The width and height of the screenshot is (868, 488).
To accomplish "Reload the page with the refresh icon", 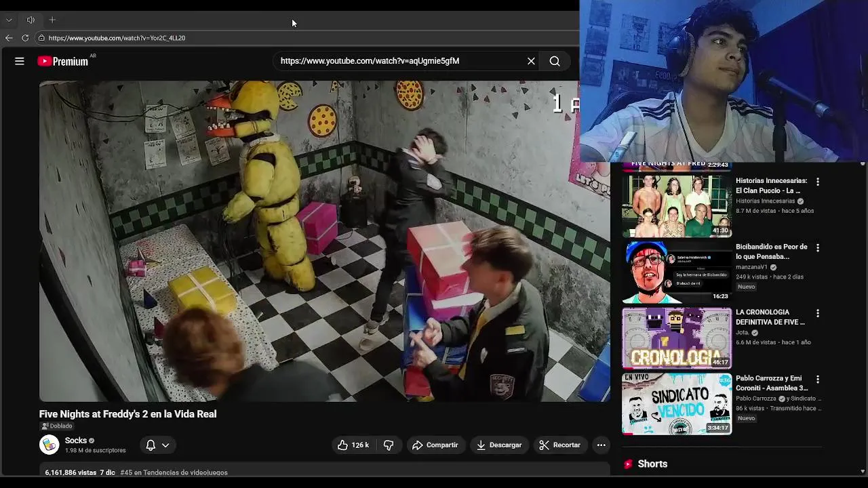I will pyautogui.click(x=25, y=38).
